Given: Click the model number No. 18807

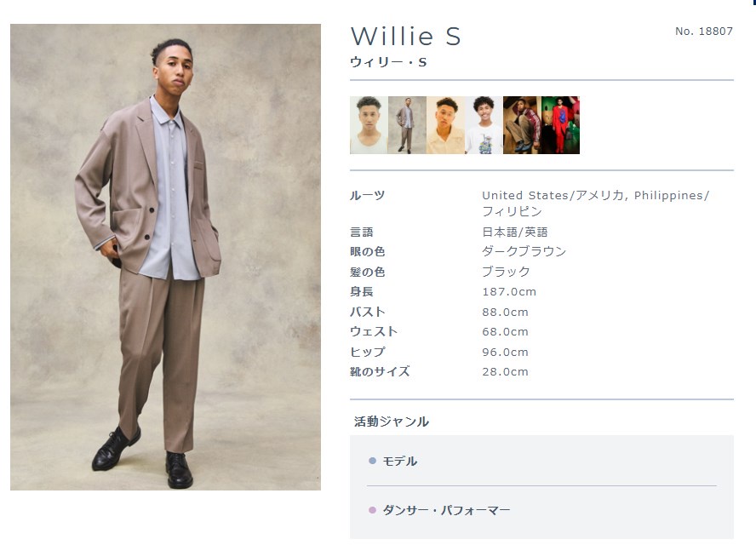Looking at the screenshot, I should 704,32.
